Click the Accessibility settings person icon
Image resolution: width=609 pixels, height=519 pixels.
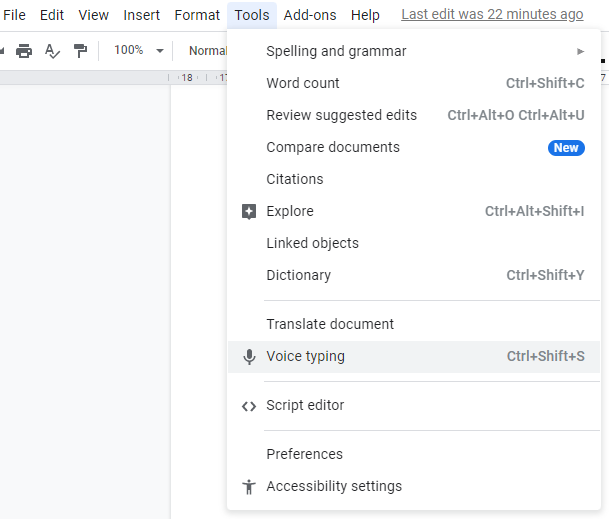point(249,486)
